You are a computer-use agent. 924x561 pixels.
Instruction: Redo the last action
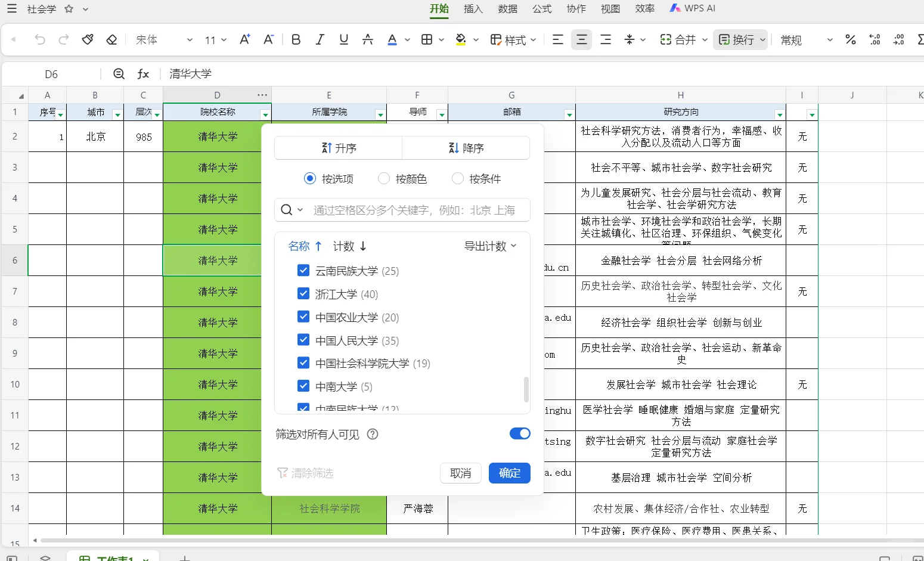(x=64, y=40)
